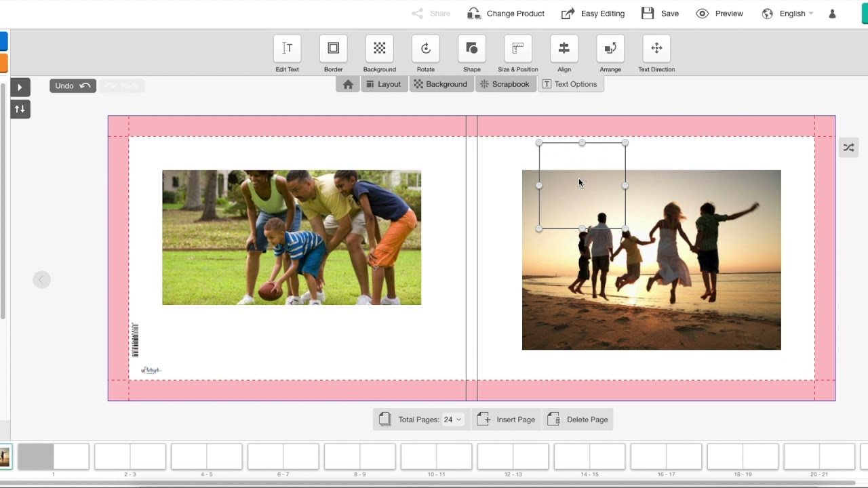Click the Insert Page button
868x488 pixels.
pyautogui.click(x=506, y=419)
